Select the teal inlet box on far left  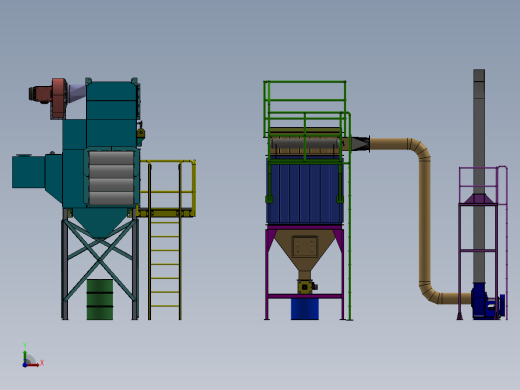pyautogui.click(x=28, y=171)
